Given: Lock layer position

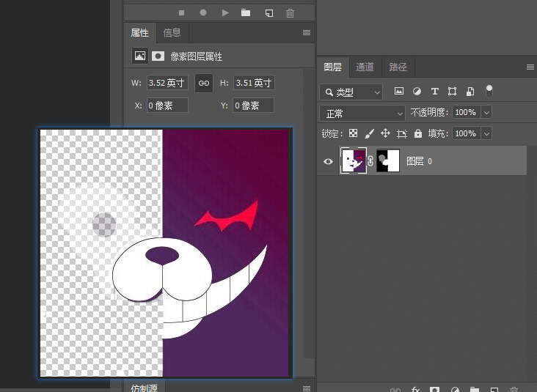Looking at the screenshot, I should pos(385,133).
